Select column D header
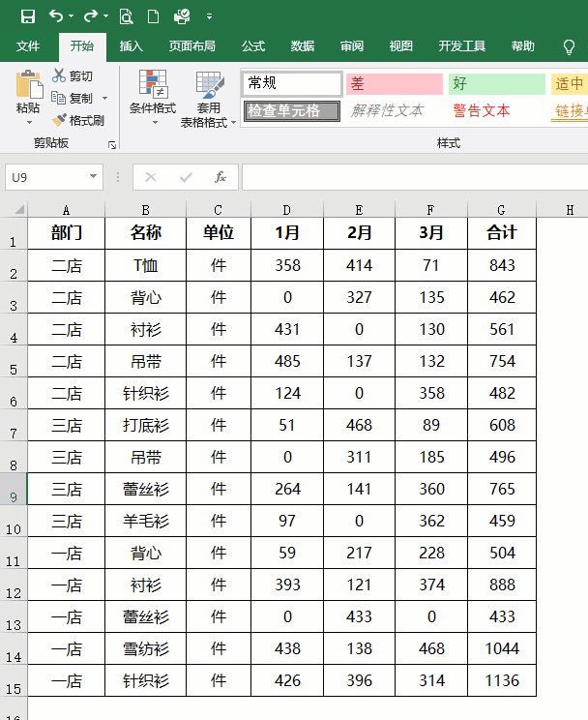 click(287, 210)
